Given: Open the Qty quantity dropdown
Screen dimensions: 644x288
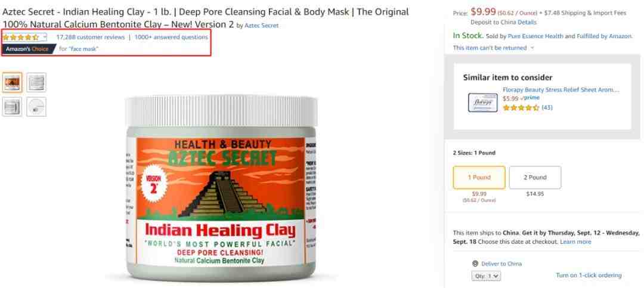Looking at the screenshot, I should point(486,276).
